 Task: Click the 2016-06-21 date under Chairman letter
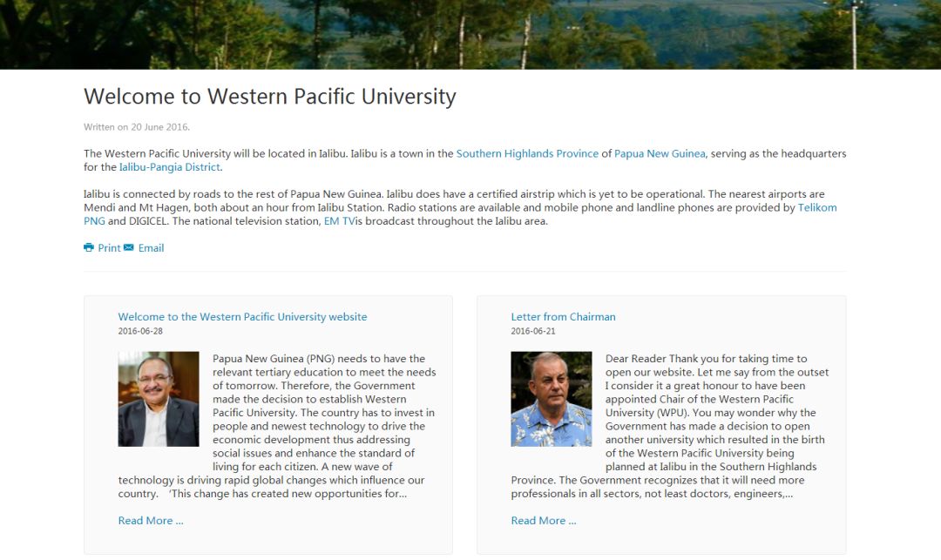(533, 331)
